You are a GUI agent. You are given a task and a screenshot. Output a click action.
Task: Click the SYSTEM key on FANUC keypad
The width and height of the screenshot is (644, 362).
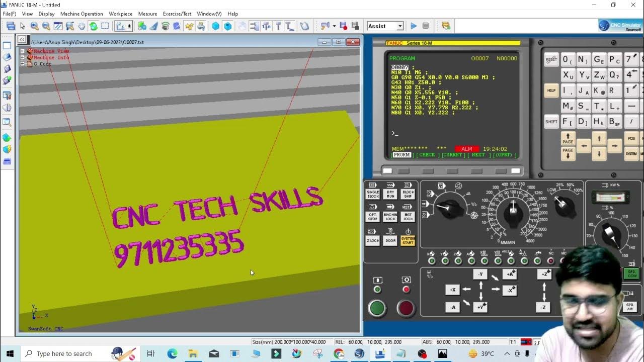[x=631, y=154]
